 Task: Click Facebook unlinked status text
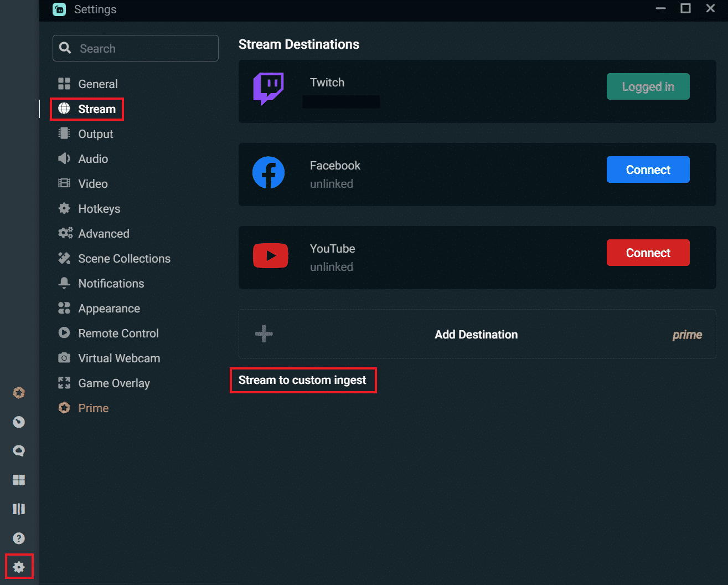pos(332,184)
